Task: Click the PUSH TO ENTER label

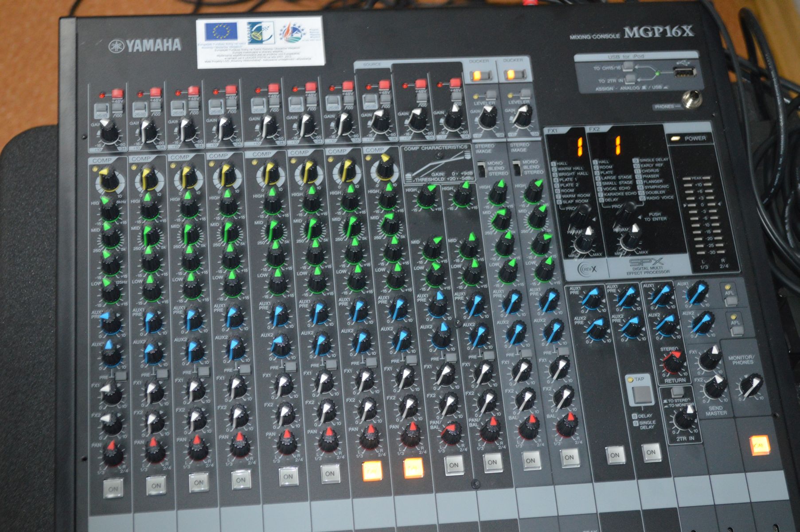Action: (655, 217)
